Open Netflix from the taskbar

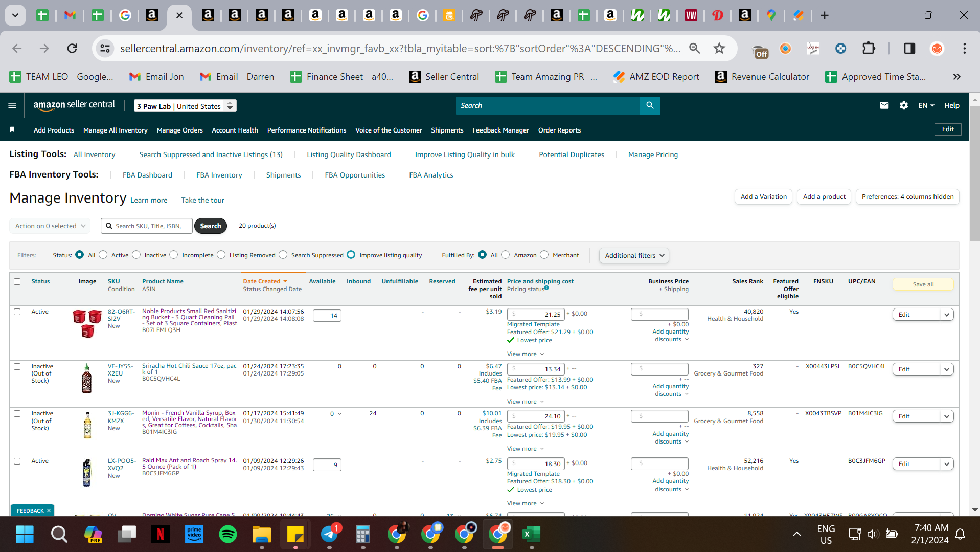(x=160, y=534)
